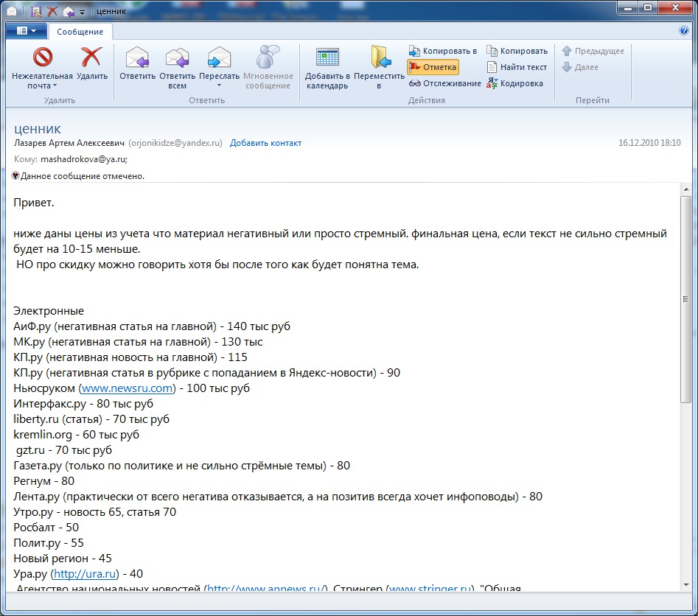The height and width of the screenshot is (616, 698).
Task: Click Копировать в in the Действия group
Action: tap(443, 51)
